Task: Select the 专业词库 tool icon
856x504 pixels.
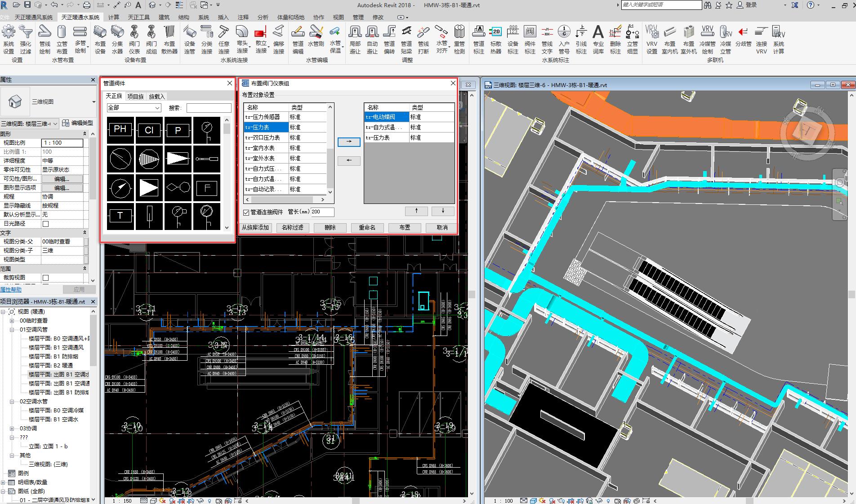Action: click(598, 32)
